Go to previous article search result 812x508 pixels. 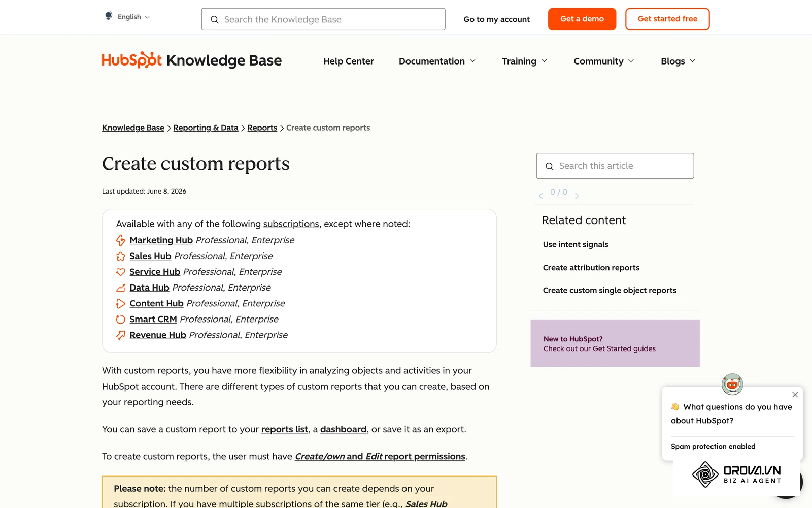click(x=541, y=195)
